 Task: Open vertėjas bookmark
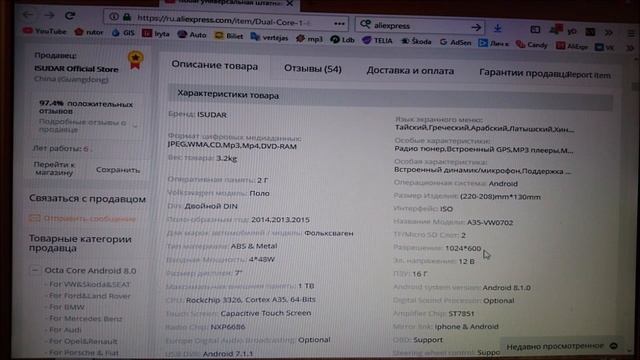point(269,37)
